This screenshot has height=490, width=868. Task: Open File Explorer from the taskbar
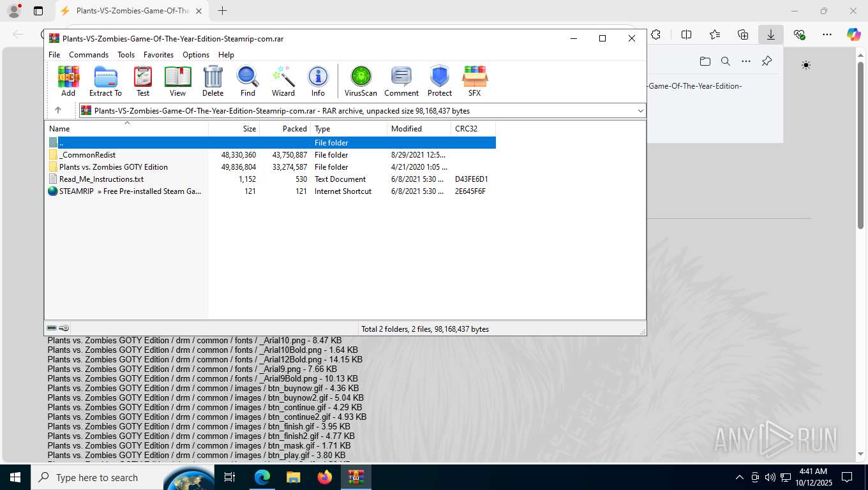pos(293,477)
